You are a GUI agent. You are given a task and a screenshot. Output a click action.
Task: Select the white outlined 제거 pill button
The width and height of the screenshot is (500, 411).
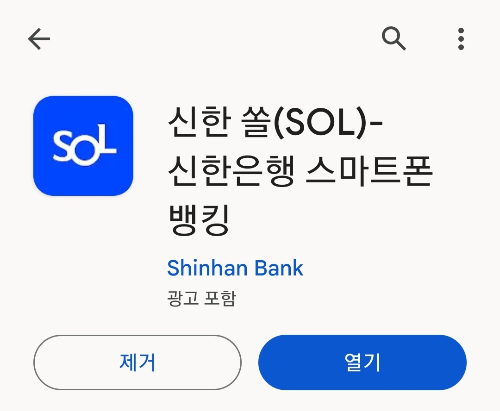[137, 362]
